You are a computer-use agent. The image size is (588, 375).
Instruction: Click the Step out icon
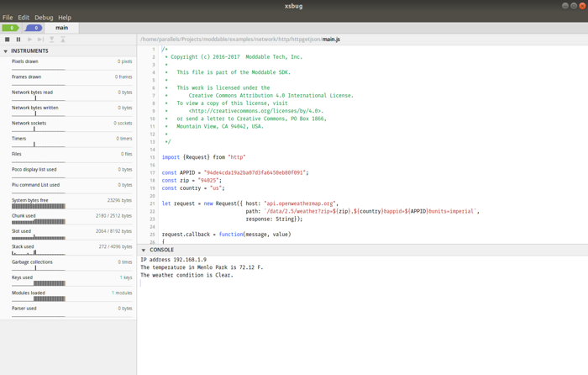[63, 40]
